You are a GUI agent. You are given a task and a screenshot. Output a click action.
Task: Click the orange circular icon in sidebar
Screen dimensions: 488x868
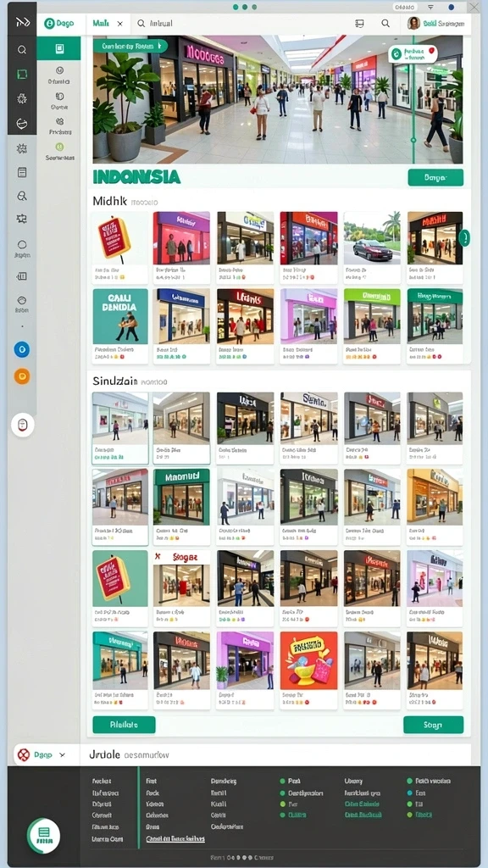(22, 376)
